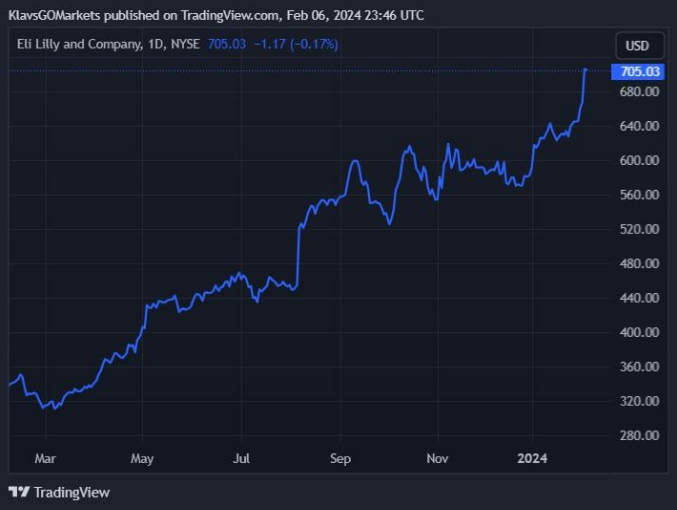Click the 320.00 price axis label
This screenshot has width=677, height=510.
(639, 401)
